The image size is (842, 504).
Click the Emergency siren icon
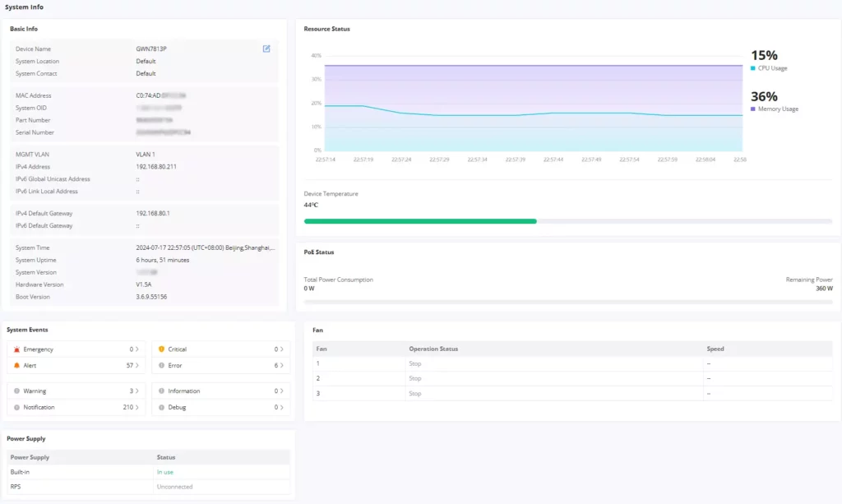click(16, 349)
